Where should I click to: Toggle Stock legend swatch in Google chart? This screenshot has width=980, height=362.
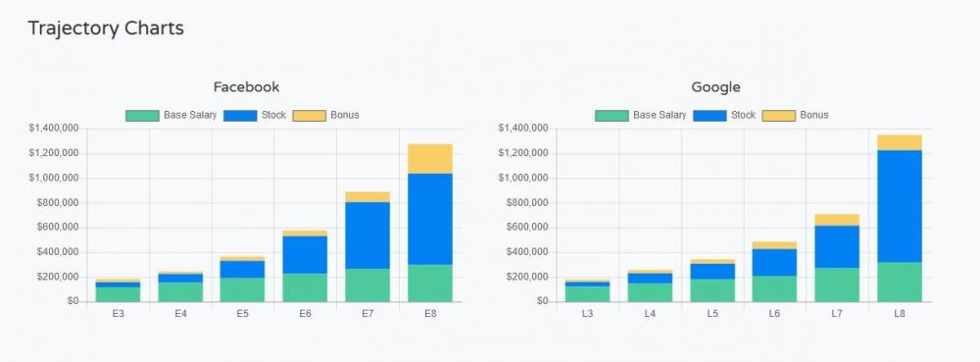click(x=710, y=116)
